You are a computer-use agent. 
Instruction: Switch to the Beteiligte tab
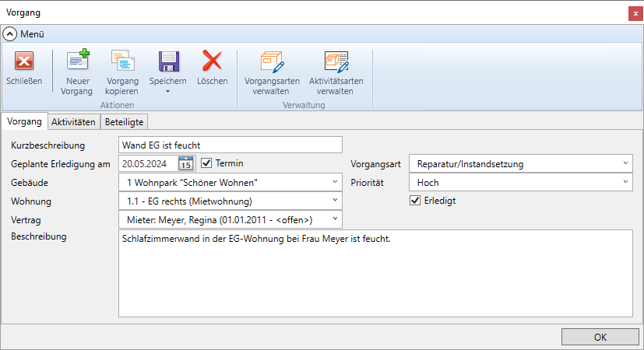coord(124,121)
